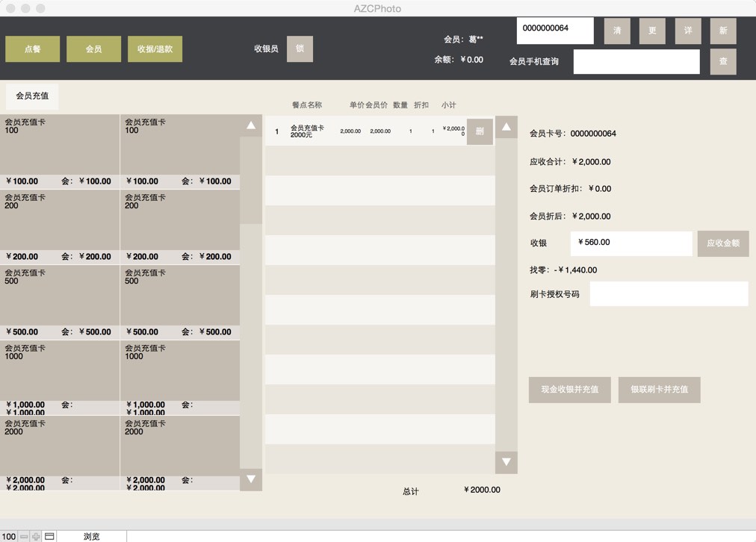Screen dimensions: 756x542
Task: Click the 找零 -¥1,440.00 change value
Action: point(576,270)
